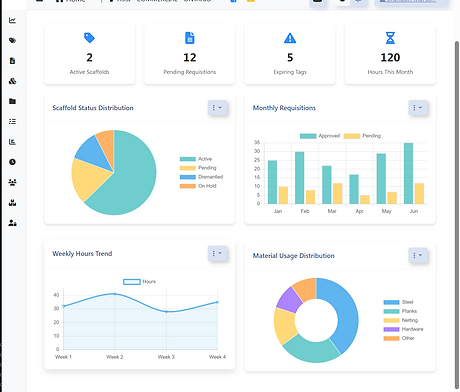
Task: Click the 'Scaffold Status Distribution' heading
Action: [93, 108]
